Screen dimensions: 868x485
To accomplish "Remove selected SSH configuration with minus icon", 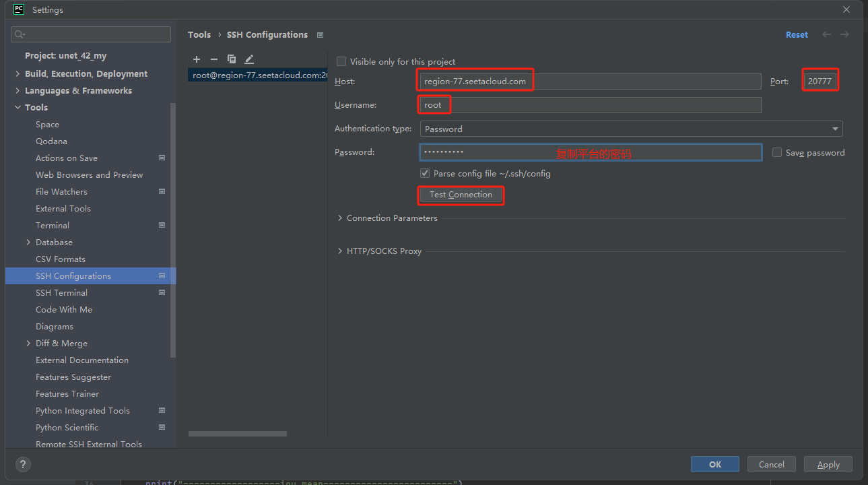I will tap(214, 59).
